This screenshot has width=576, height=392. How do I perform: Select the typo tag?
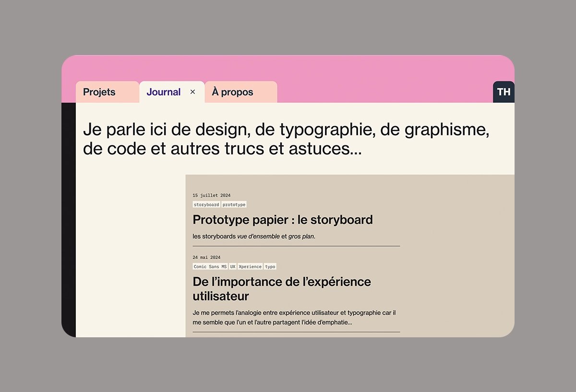click(270, 266)
